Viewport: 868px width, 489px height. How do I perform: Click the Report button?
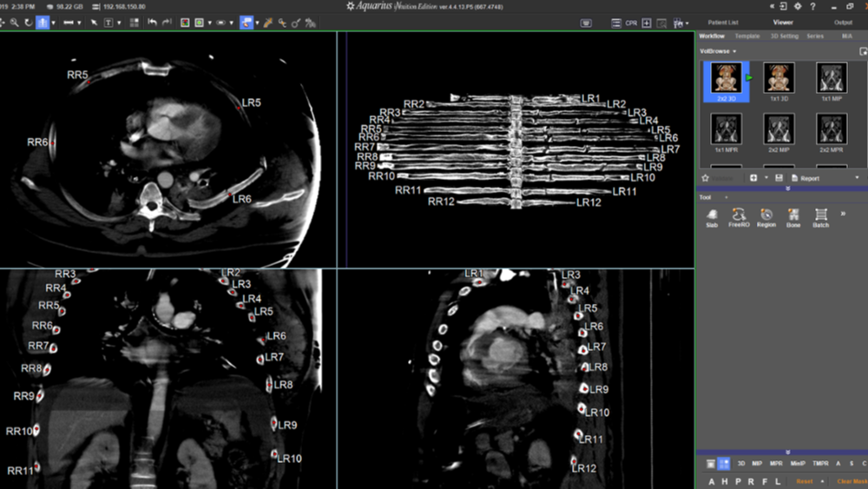(806, 178)
